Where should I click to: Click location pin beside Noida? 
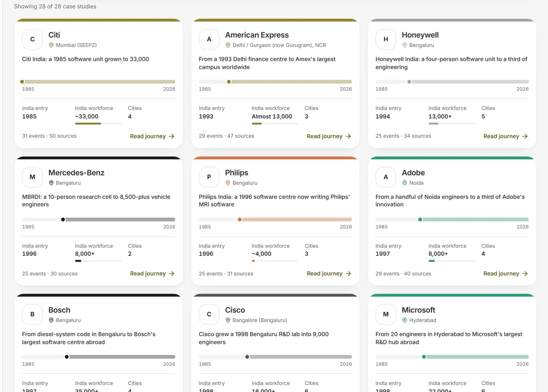coord(404,183)
